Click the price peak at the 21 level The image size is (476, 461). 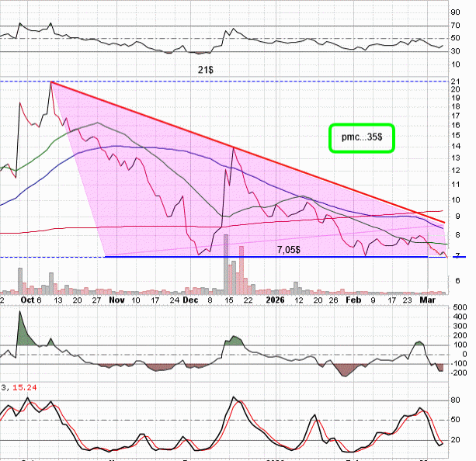coord(51,82)
